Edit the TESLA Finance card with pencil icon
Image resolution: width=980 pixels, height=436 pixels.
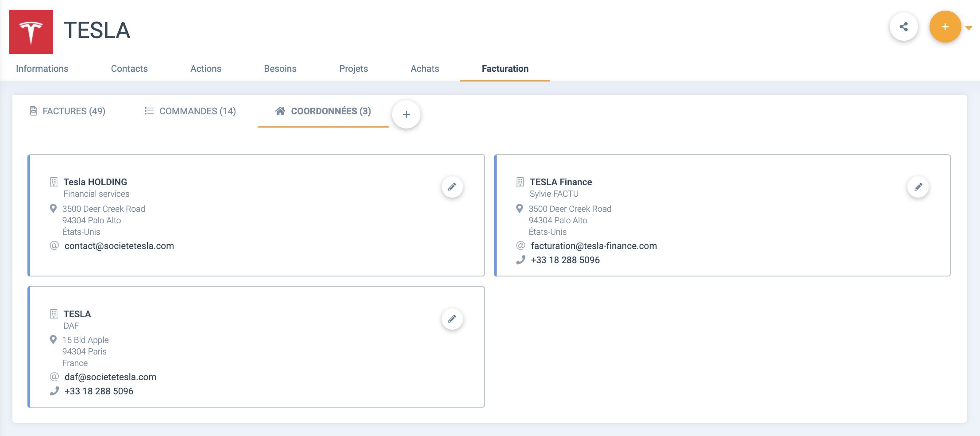[x=918, y=187]
